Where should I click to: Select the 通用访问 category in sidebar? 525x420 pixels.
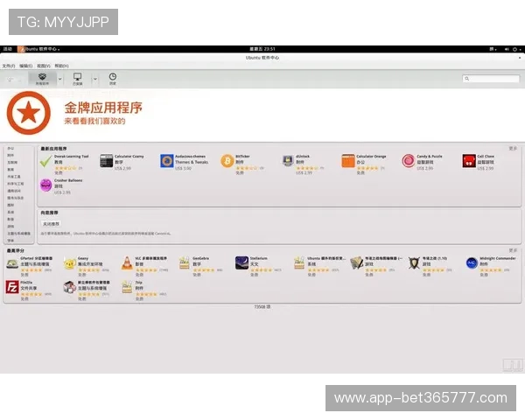pos(14,191)
